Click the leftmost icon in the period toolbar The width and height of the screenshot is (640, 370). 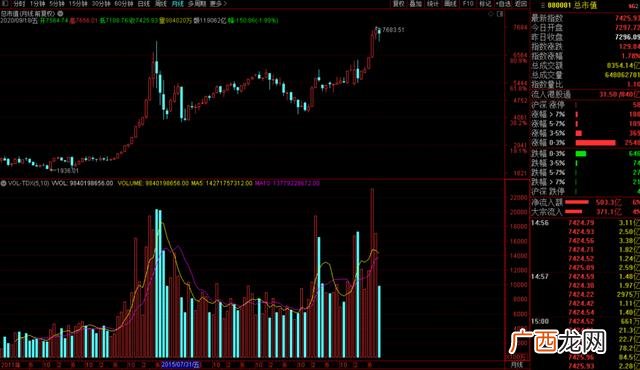(4, 4)
